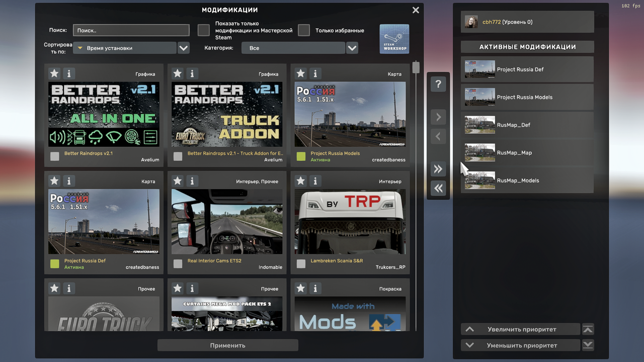Viewport: 644px width, 362px height.
Task: Activate selected mod with right arrow
Action: point(438,117)
